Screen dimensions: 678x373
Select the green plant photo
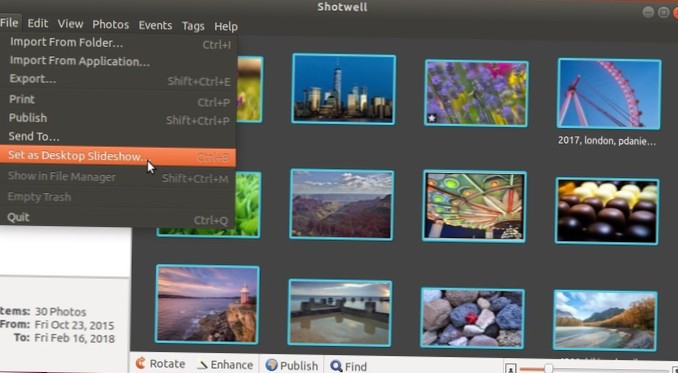click(x=248, y=205)
